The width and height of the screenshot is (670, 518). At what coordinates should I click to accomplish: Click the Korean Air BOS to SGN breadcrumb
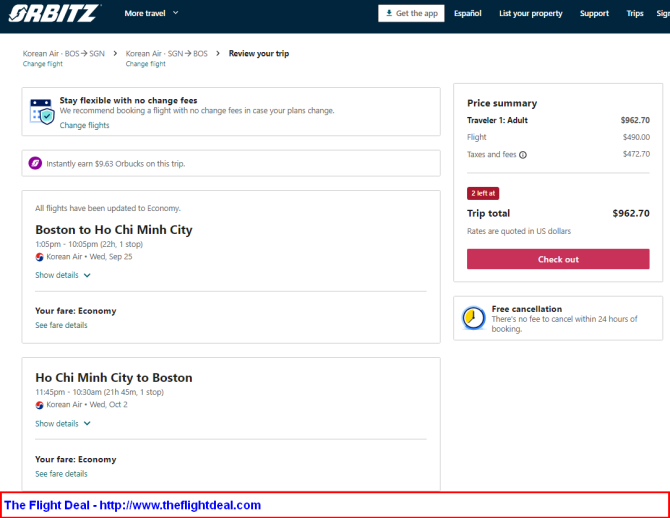[x=64, y=53]
